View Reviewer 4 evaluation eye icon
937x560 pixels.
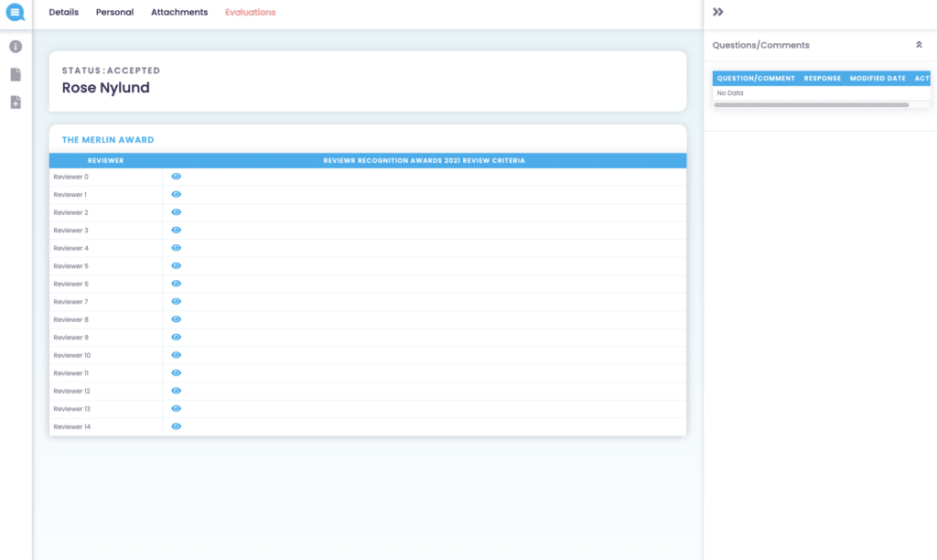177,248
